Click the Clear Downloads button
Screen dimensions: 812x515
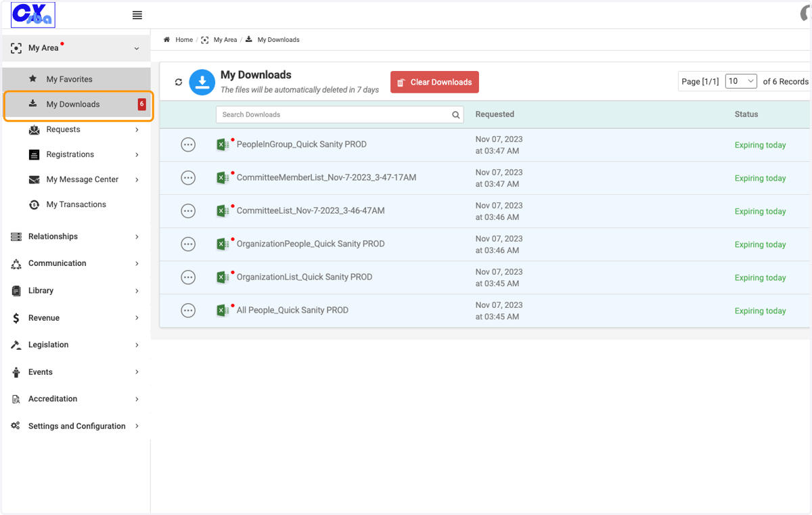click(434, 82)
